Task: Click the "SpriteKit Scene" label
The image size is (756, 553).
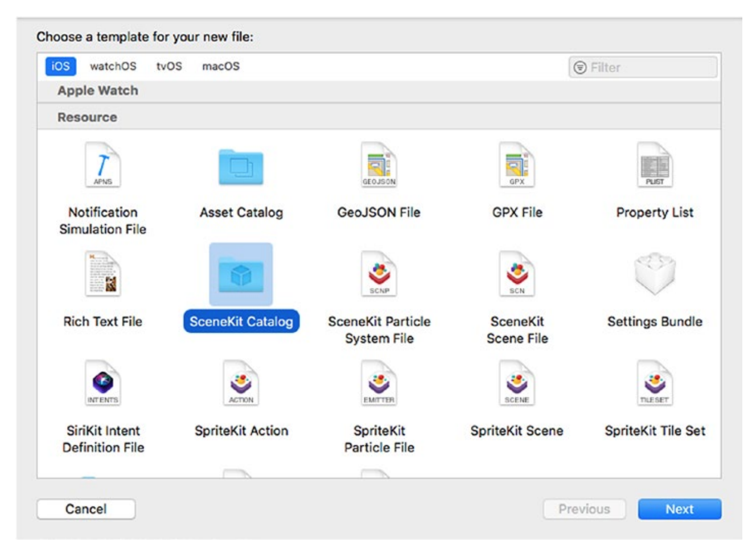Action: [517, 431]
